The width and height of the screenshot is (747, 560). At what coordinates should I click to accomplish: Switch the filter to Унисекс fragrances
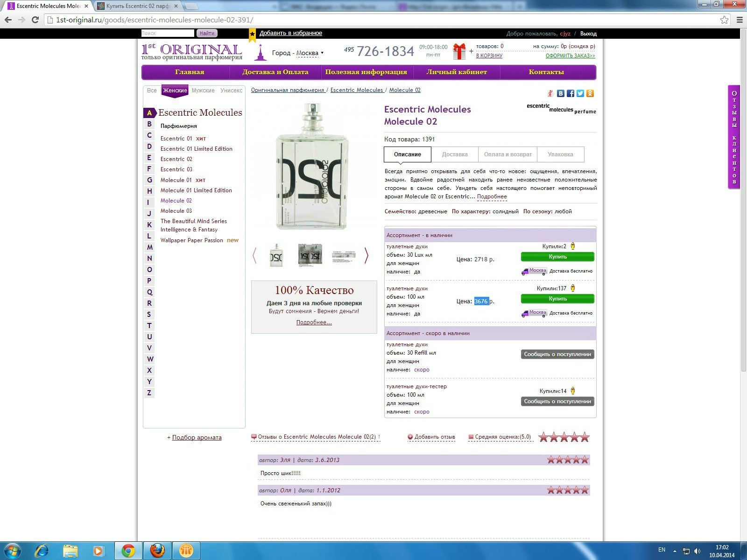pyautogui.click(x=231, y=91)
